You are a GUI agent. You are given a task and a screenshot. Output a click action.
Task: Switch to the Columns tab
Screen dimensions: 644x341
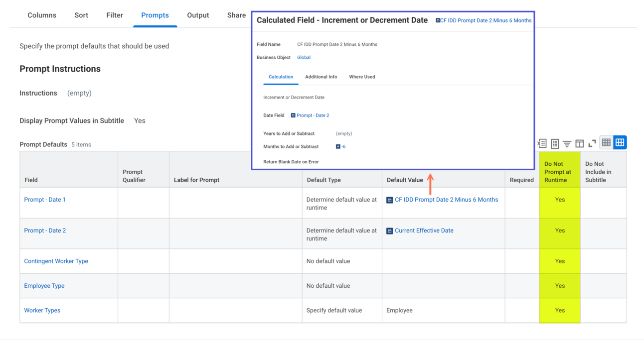point(42,15)
